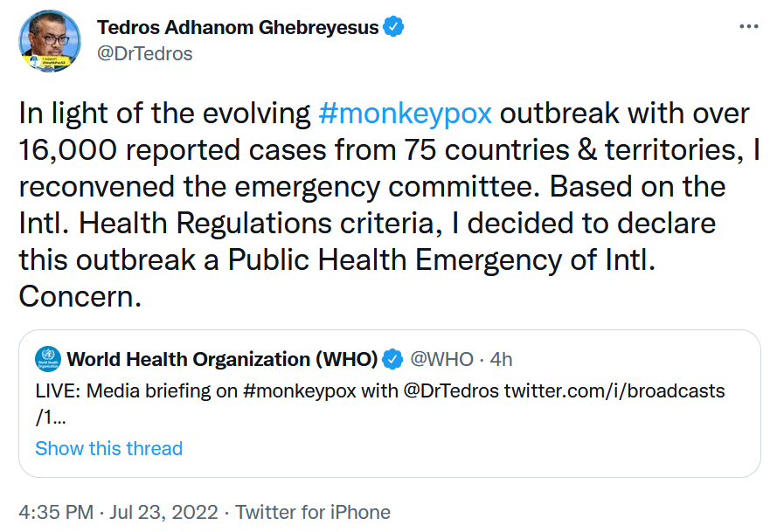Click Tedros profile avatar picture
The height and width of the screenshot is (532, 777).
click(50, 41)
